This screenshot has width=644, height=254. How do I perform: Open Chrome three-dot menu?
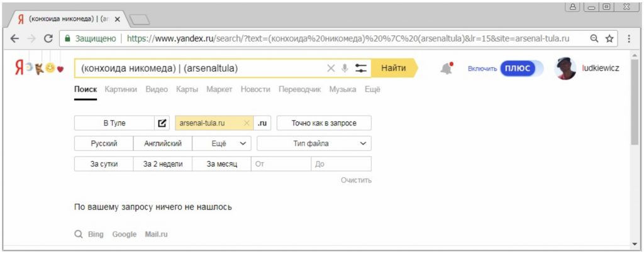point(629,38)
